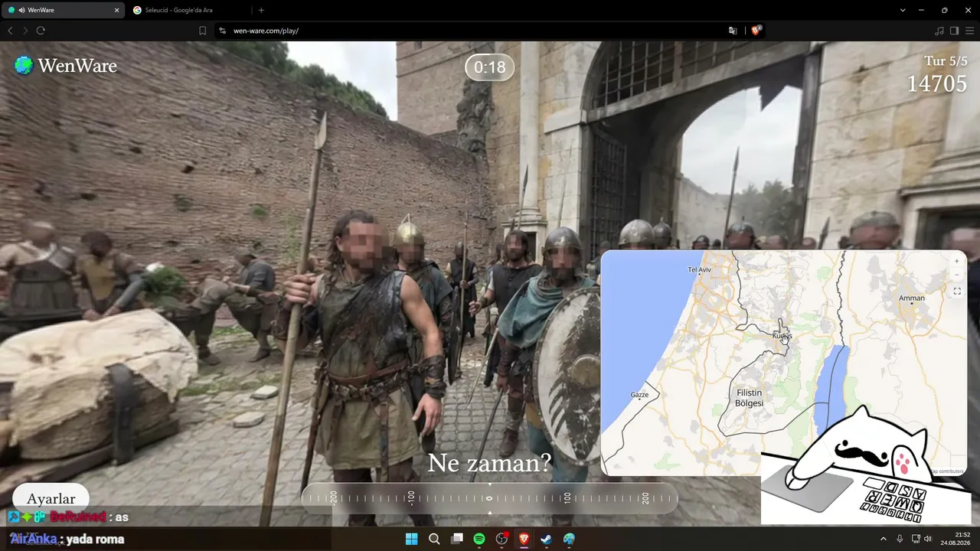Expand the map to fullscreen
Screen dimensions: 980x551
pos(956,292)
